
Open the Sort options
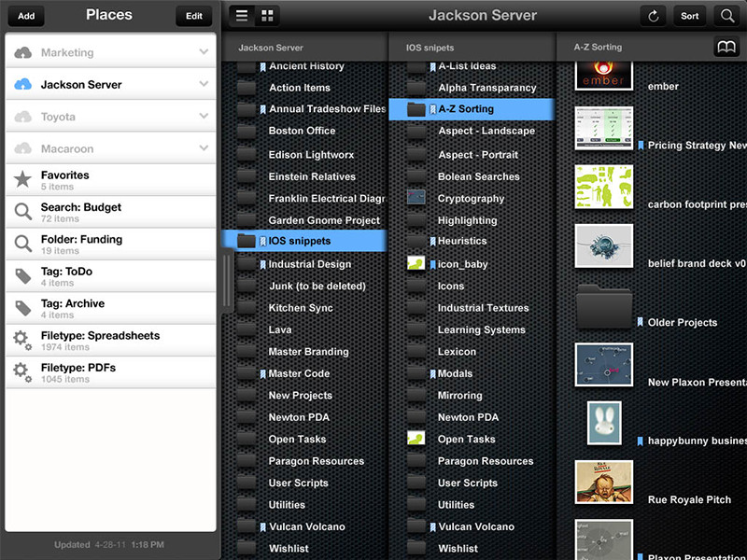coord(689,16)
